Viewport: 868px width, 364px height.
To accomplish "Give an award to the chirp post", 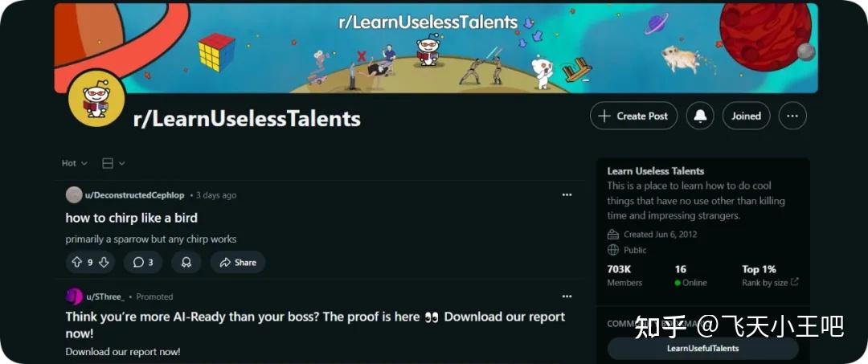I will [x=186, y=262].
